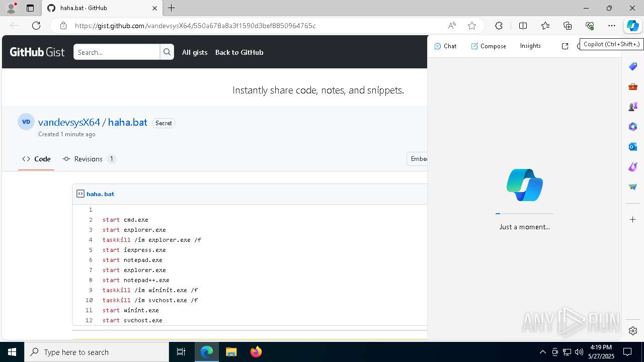Switch to the Compose tab in Copilot
This screenshot has width=644, height=362.
pyautogui.click(x=489, y=46)
